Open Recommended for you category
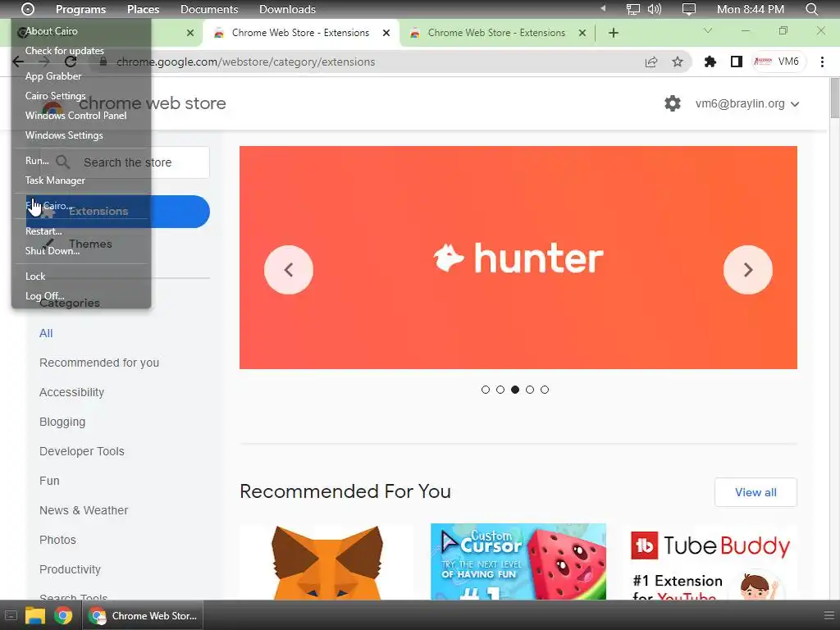This screenshot has width=840, height=630. tap(99, 363)
